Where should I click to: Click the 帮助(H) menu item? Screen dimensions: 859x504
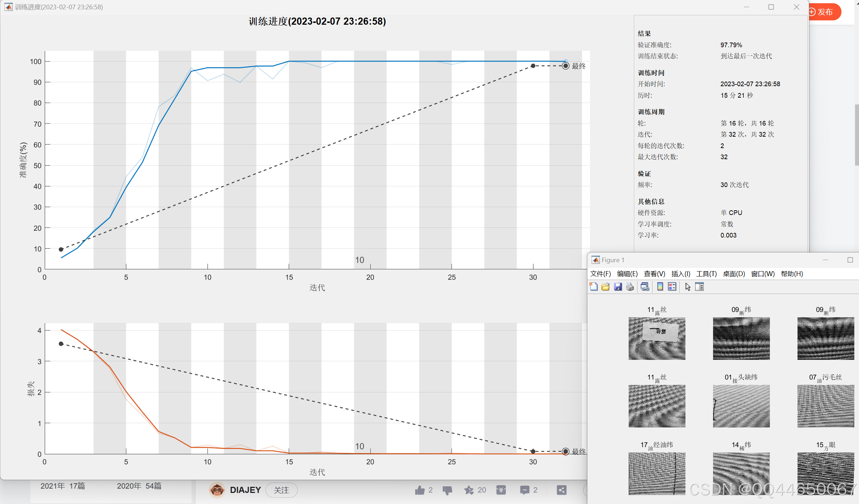[x=792, y=274]
